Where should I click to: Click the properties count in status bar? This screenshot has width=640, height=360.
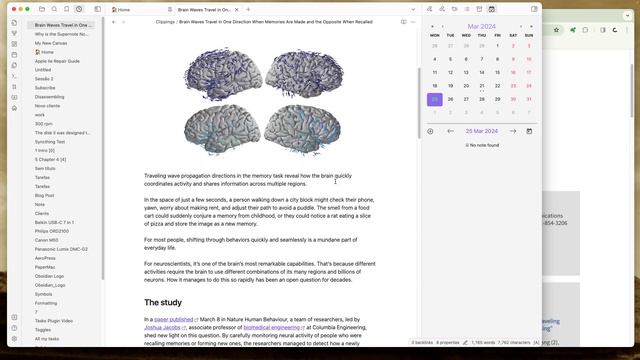[448, 343]
